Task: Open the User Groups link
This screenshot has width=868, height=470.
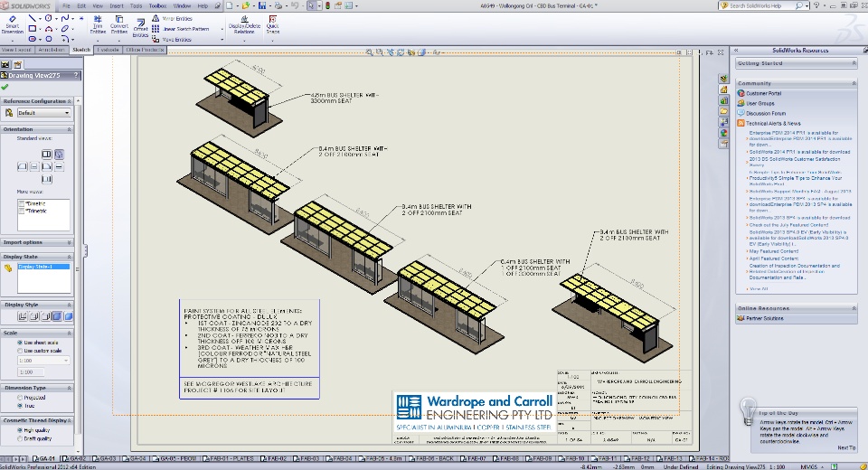Action: click(x=760, y=104)
